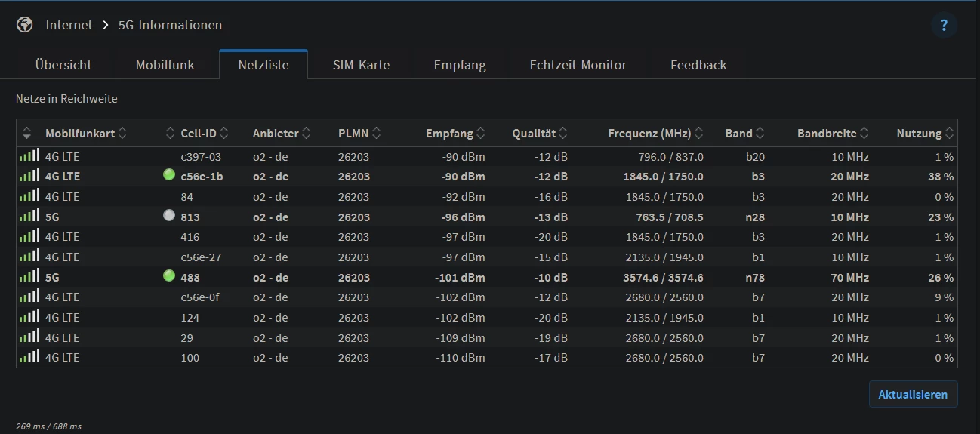This screenshot has width=980, height=434.
Task: Click signal bars icon of c397-03 row
Action: click(x=29, y=156)
